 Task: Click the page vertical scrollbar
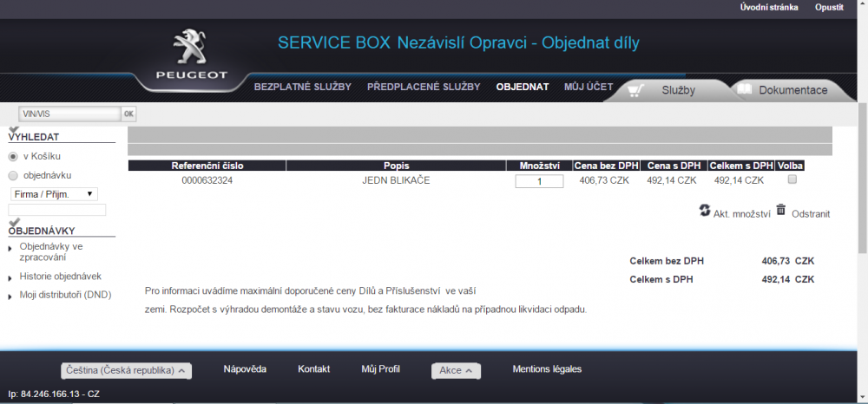point(863,177)
